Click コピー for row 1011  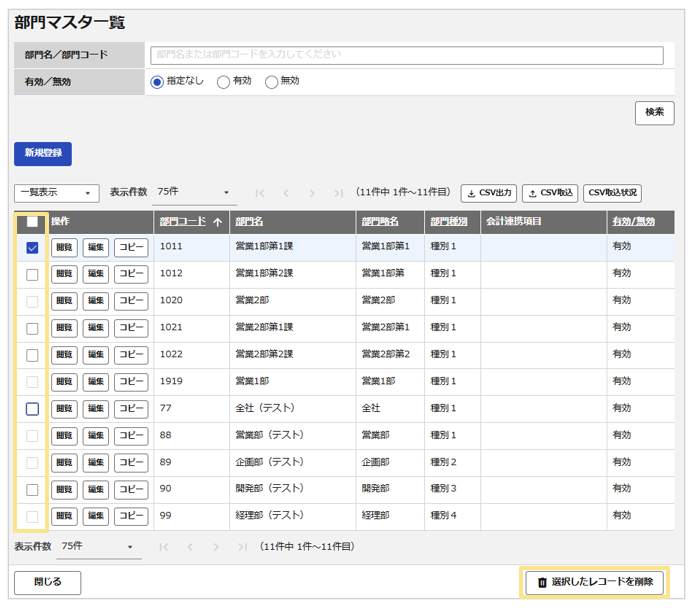pos(131,248)
